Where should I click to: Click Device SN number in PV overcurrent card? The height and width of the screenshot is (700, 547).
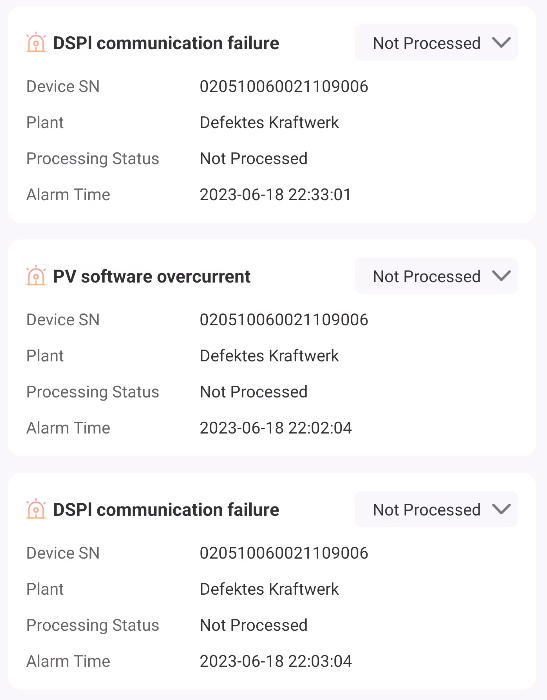coord(284,320)
